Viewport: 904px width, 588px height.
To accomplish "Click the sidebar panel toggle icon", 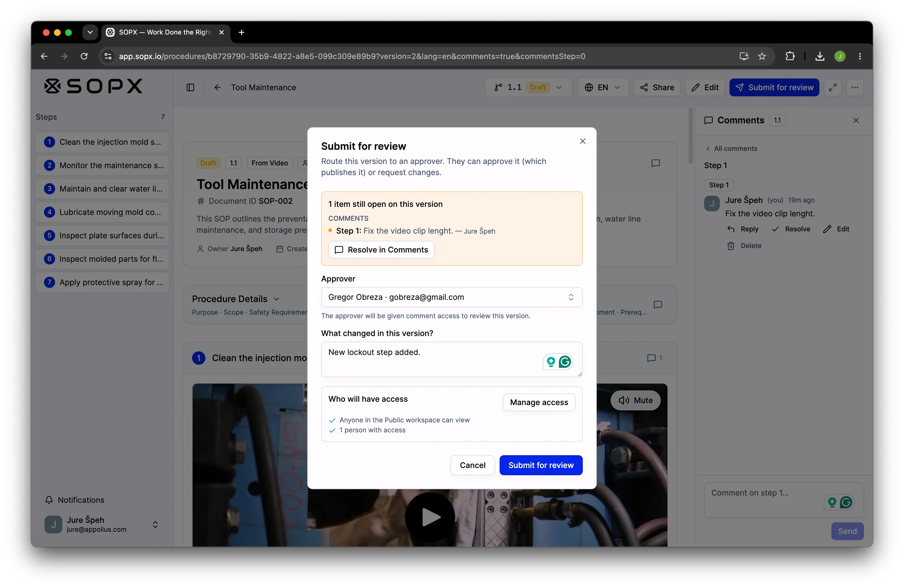I will click(190, 87).
